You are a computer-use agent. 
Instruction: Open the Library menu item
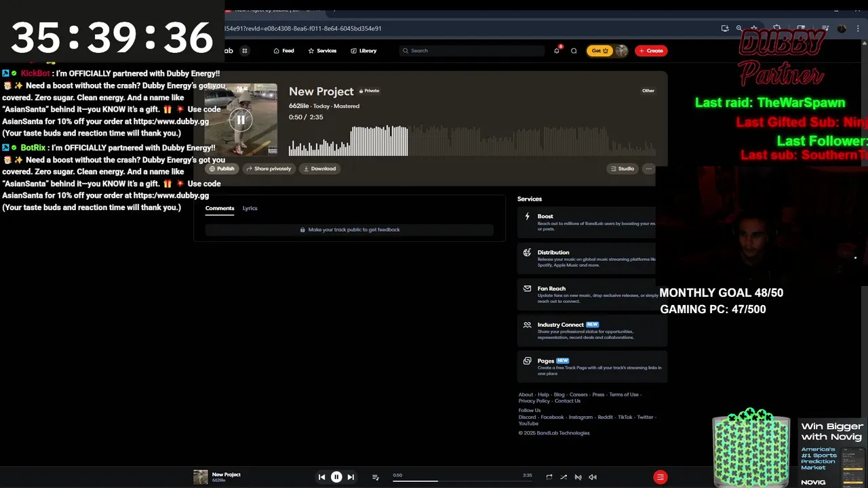pos(363,51)
